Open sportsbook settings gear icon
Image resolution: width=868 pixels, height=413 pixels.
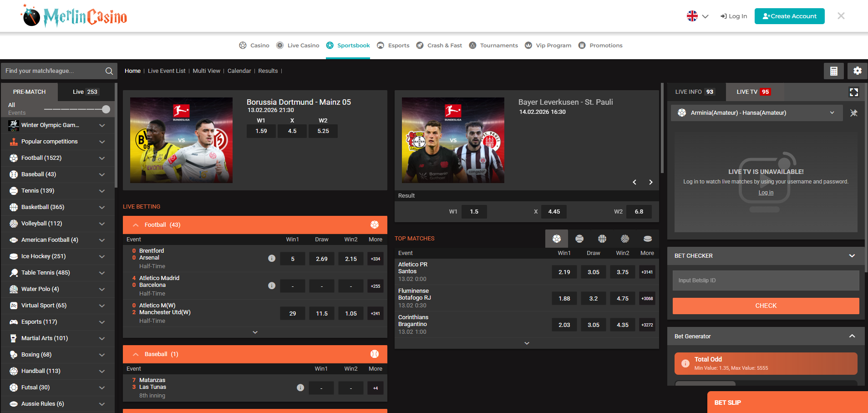point(858,71)
